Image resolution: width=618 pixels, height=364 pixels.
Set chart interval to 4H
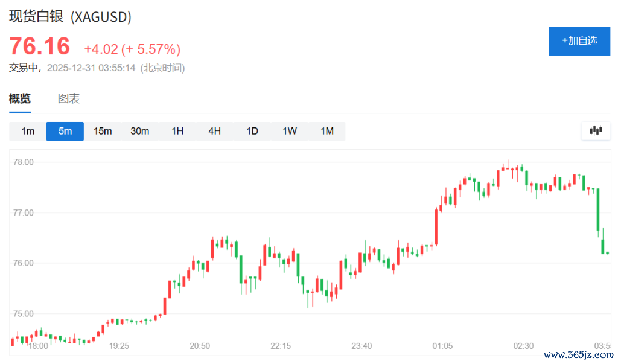pos(215,131)
